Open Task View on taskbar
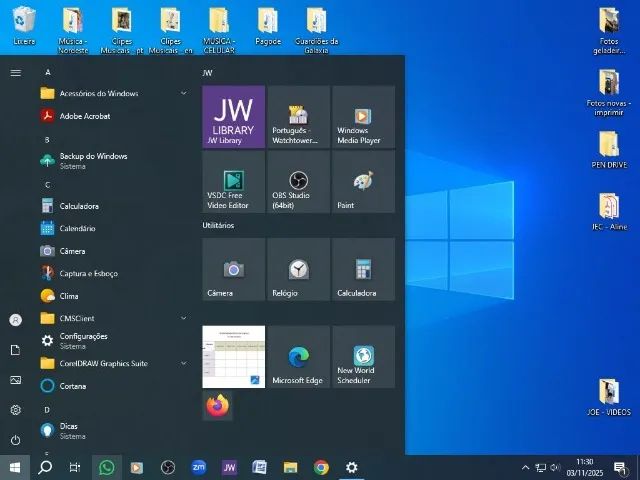This screenshot has height=480, width=640. (x=75, y=467)
